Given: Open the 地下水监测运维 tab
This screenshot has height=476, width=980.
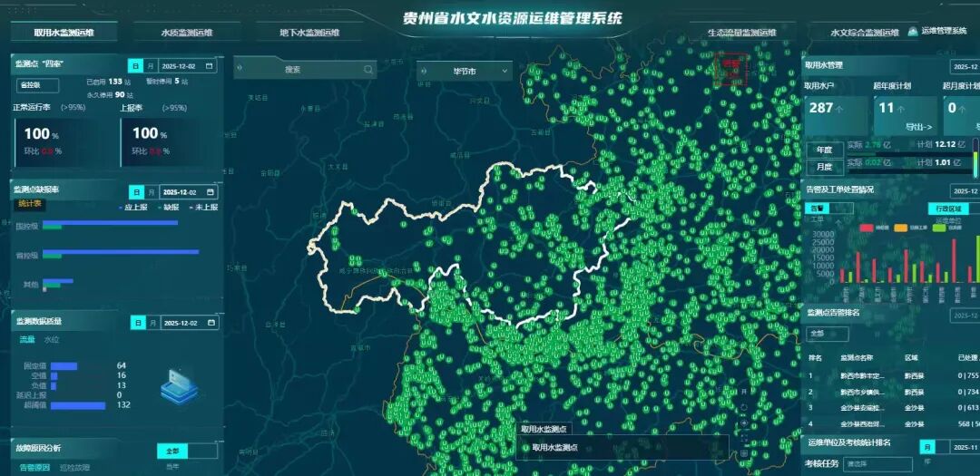Looking at the screenshot, I should coord(309,33).
